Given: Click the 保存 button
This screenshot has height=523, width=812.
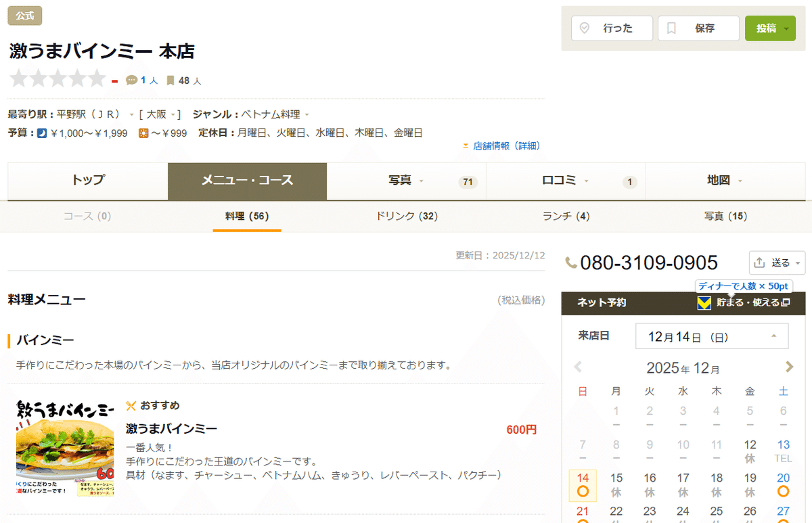Looking at the screenshot, I should click(699, 28).
